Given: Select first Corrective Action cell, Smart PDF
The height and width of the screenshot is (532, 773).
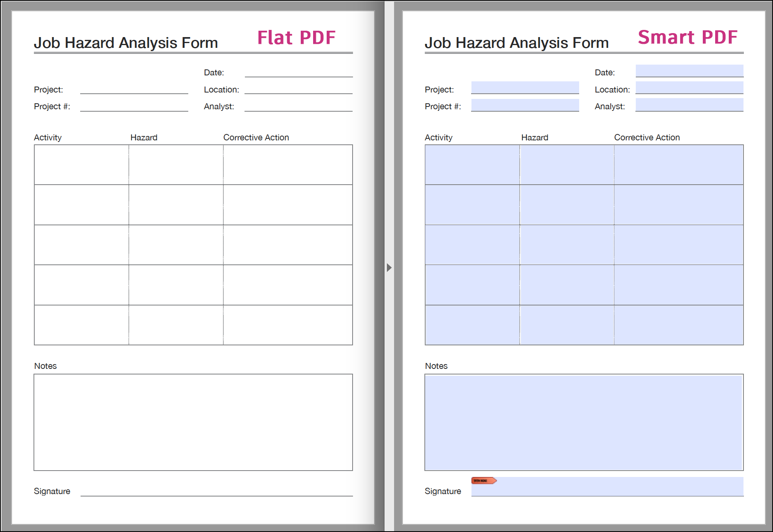Looking at the screenshot, I should (x=678, y=165).
